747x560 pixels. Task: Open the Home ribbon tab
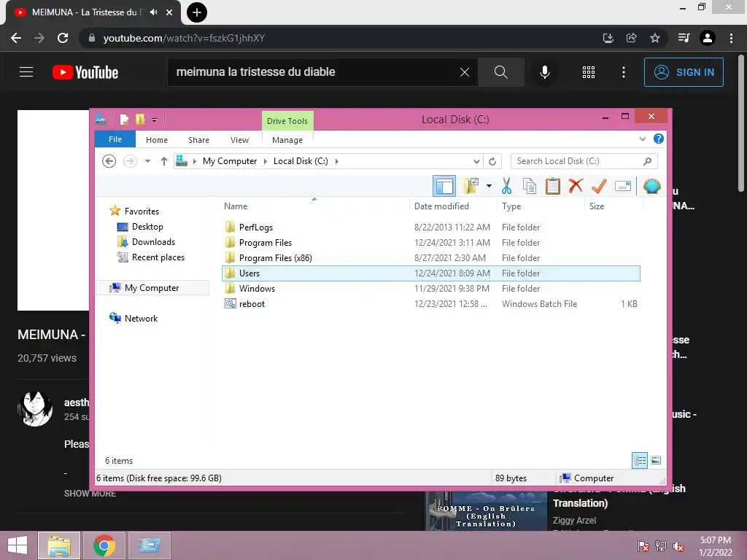(157, 140)
